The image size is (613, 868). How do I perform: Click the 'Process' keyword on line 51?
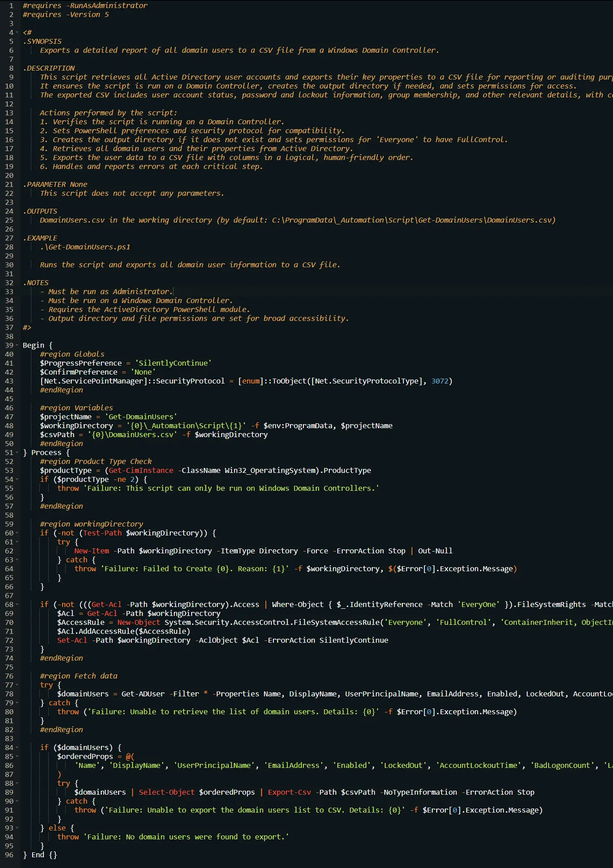(46, 452)
